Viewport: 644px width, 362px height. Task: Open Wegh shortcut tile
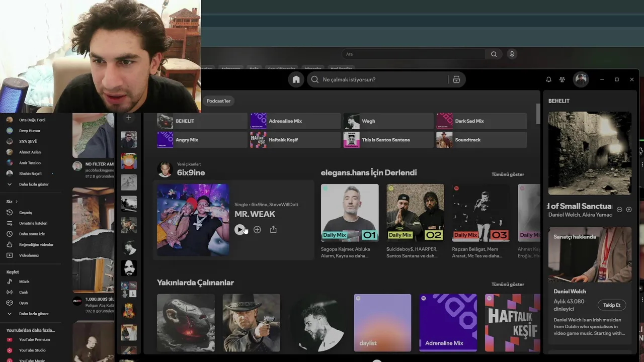click(x=388, y=121)
